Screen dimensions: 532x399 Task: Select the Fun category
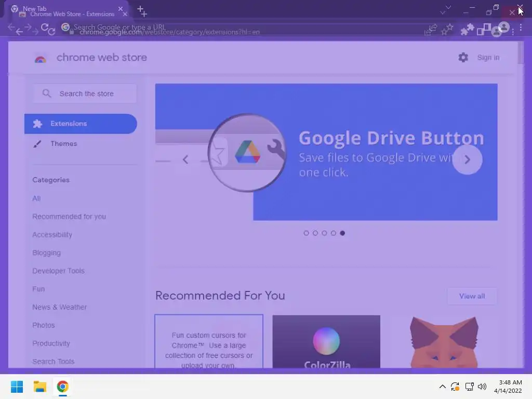[38, 289]
